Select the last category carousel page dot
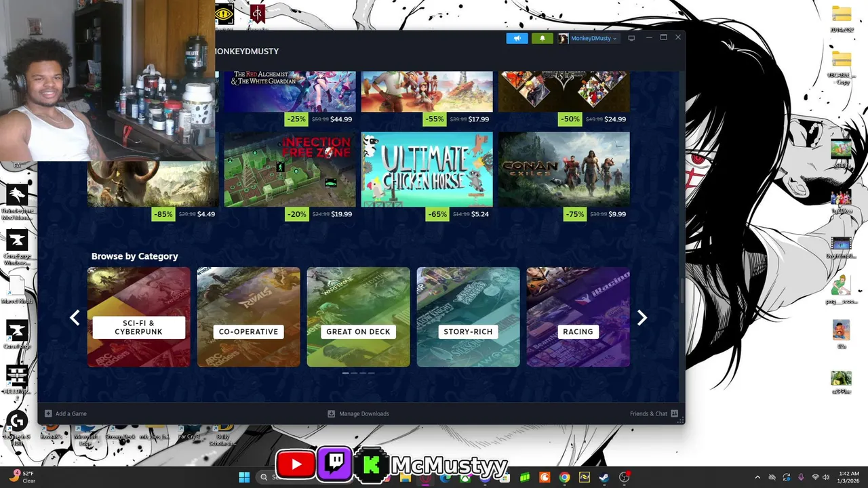The height and width of the screenshot is (488, 868). click(x=371, y=373)
